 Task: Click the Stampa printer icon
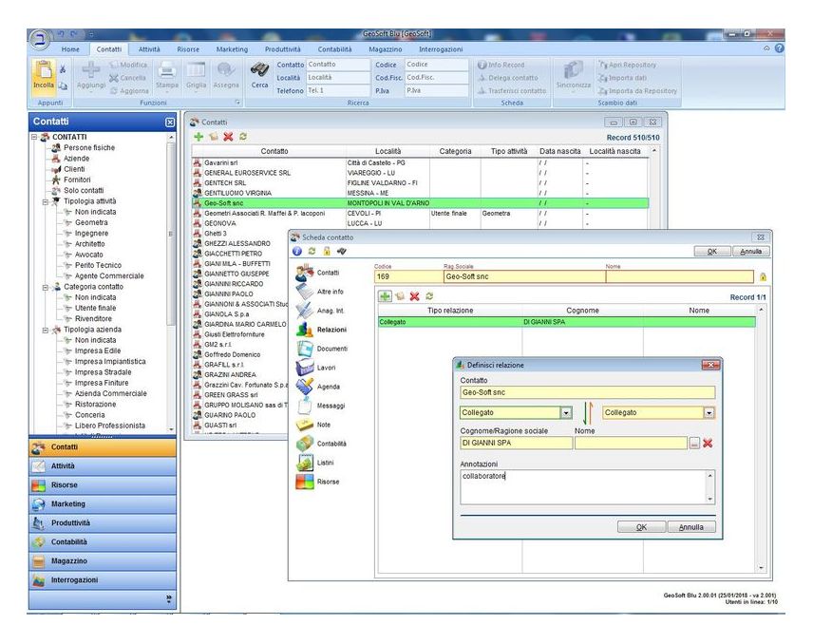[166, 69]
